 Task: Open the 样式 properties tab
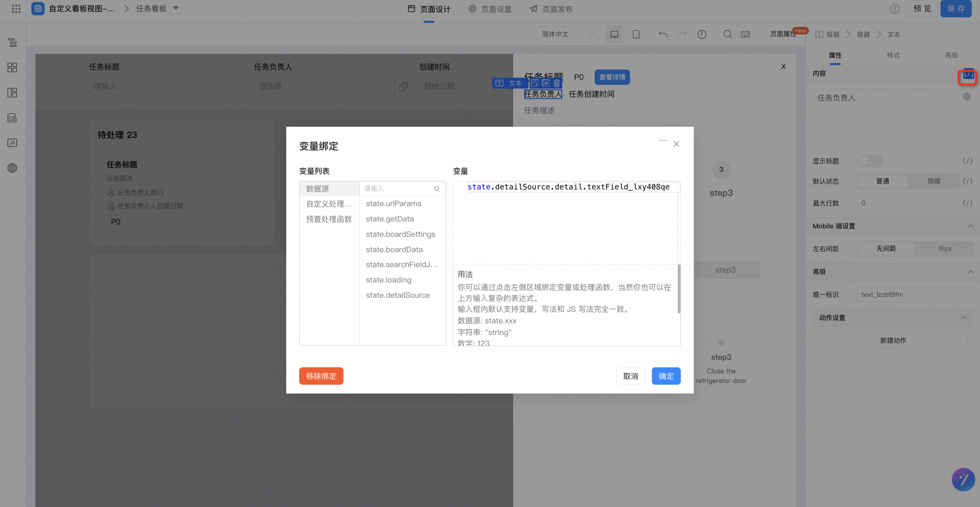(893, 56)
